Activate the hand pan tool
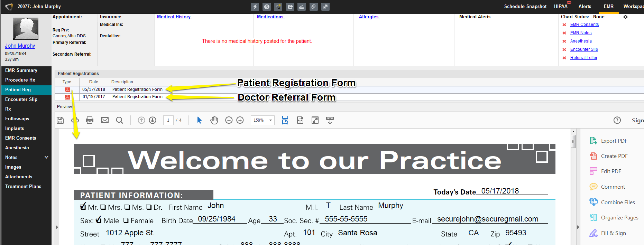The height and width of the screenshot is (245, 644). (x=214, y=120)
